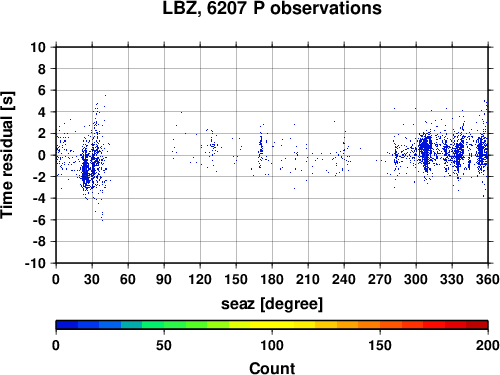The image size is (500, 375).
Task: Click the 'seaz [degree]' x-axis label
Action: [272, 304]
